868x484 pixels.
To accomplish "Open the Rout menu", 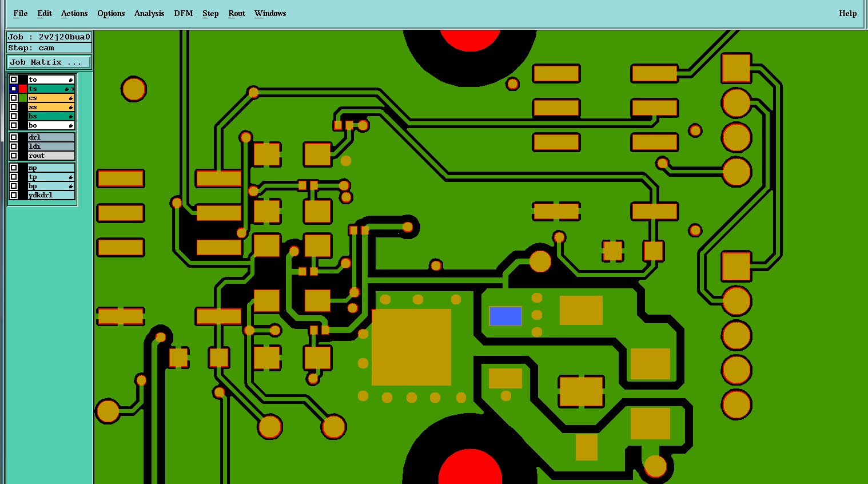I will click(237, 13).
